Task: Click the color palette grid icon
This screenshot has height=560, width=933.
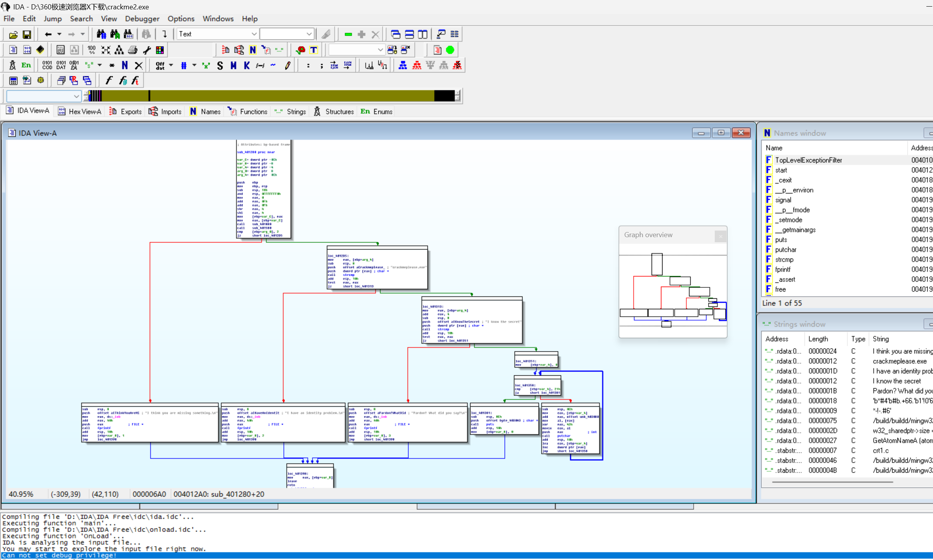Action: [x=160, y=50]
